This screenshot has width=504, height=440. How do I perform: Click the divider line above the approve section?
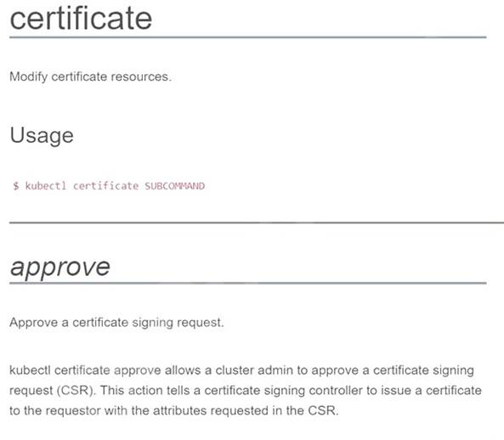257,223
